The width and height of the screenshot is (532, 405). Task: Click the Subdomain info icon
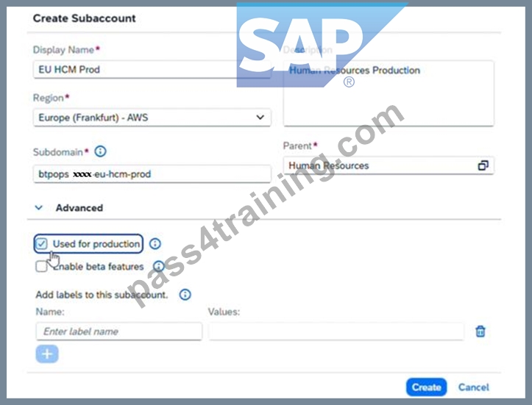tap(100, 151)
